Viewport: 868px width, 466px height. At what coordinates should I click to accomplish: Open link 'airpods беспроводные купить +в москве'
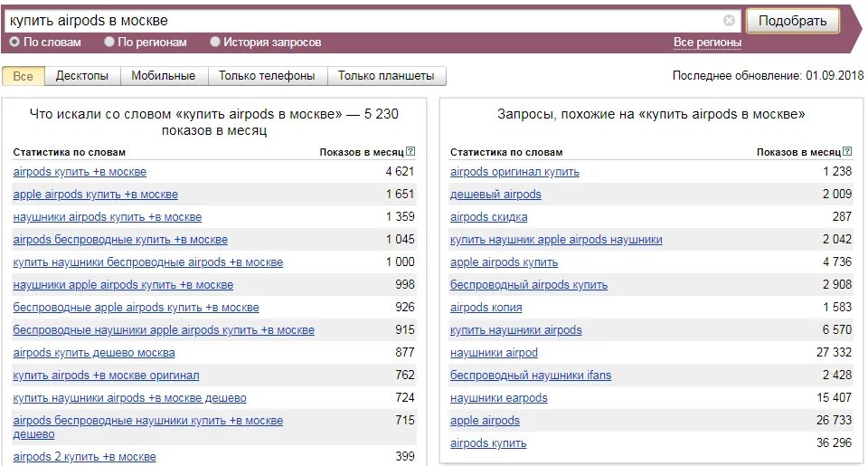click(x=120, y=240)
